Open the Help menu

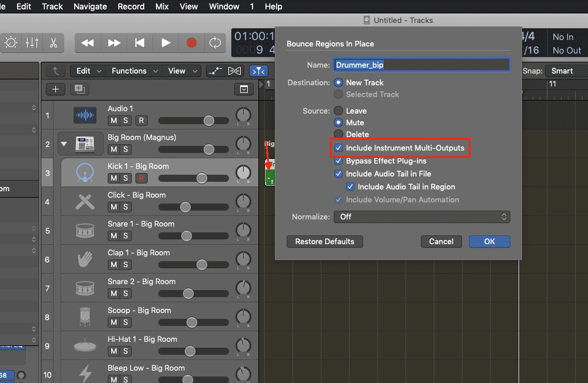click(273, 6)
